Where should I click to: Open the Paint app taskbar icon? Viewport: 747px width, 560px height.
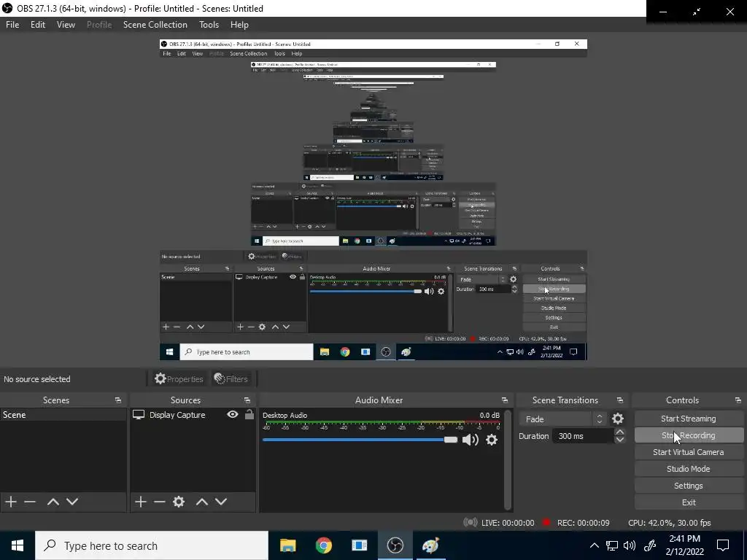(x=430, y=545)
